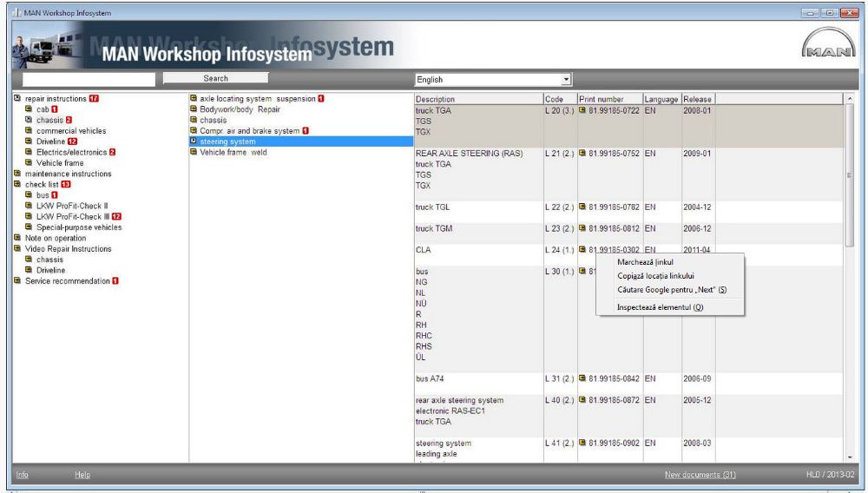Expand the chassis node under repair instructions
Screen dimensions: 868x493
[29, 120]
